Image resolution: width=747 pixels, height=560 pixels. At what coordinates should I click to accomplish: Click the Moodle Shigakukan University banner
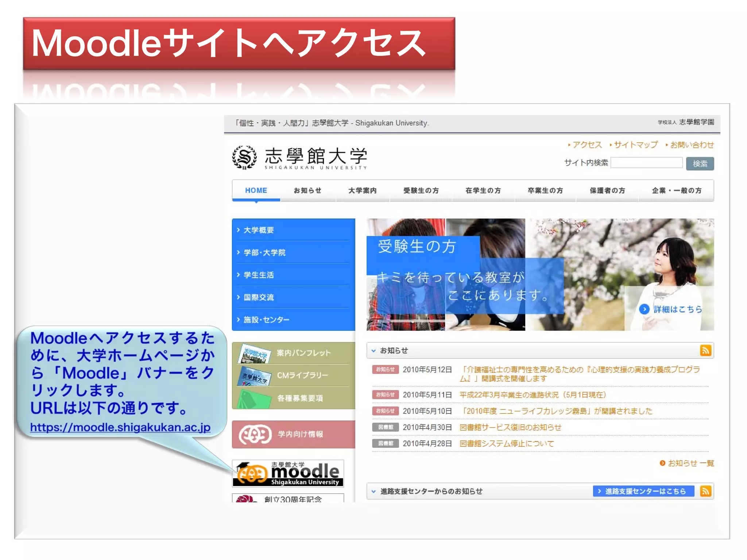pyautogui.click(x=288, y=473)
